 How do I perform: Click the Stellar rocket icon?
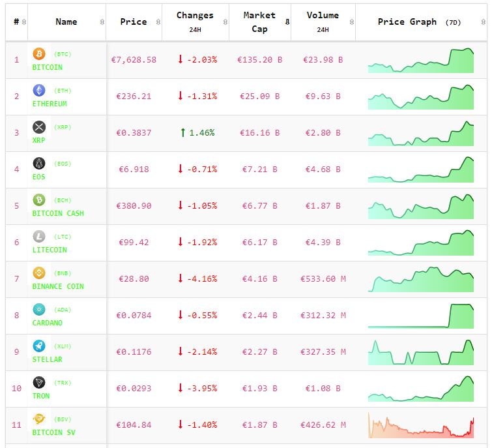39,346
